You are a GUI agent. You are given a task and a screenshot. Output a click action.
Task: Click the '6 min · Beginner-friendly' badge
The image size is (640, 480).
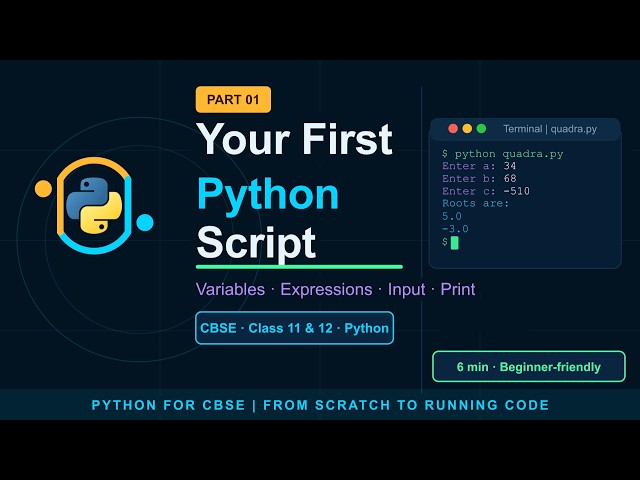[529, 367]
